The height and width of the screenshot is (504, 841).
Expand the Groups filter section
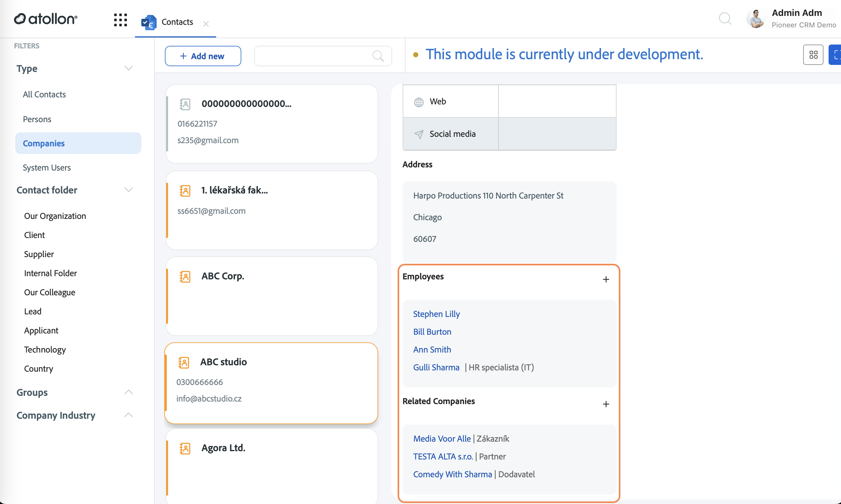[x=128, y=392]
